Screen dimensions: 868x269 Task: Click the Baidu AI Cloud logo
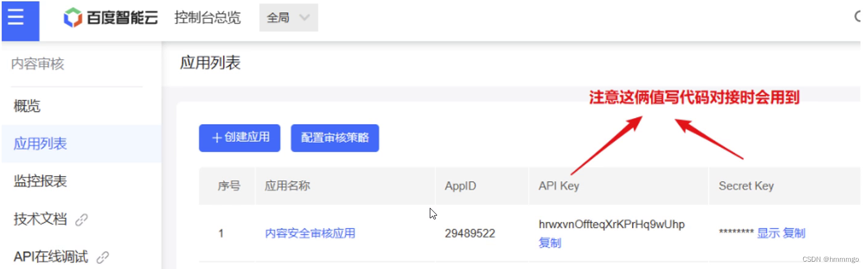click(111, 18)
